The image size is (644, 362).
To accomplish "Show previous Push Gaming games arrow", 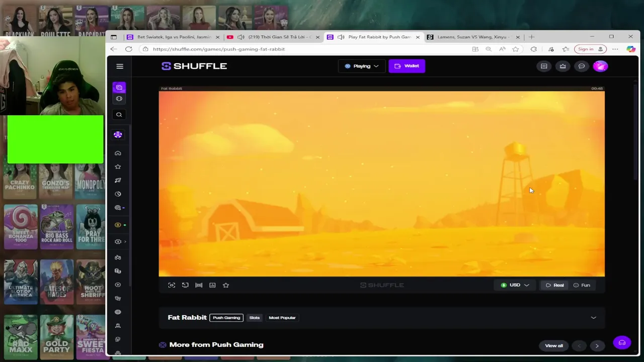I will point(579,346).
